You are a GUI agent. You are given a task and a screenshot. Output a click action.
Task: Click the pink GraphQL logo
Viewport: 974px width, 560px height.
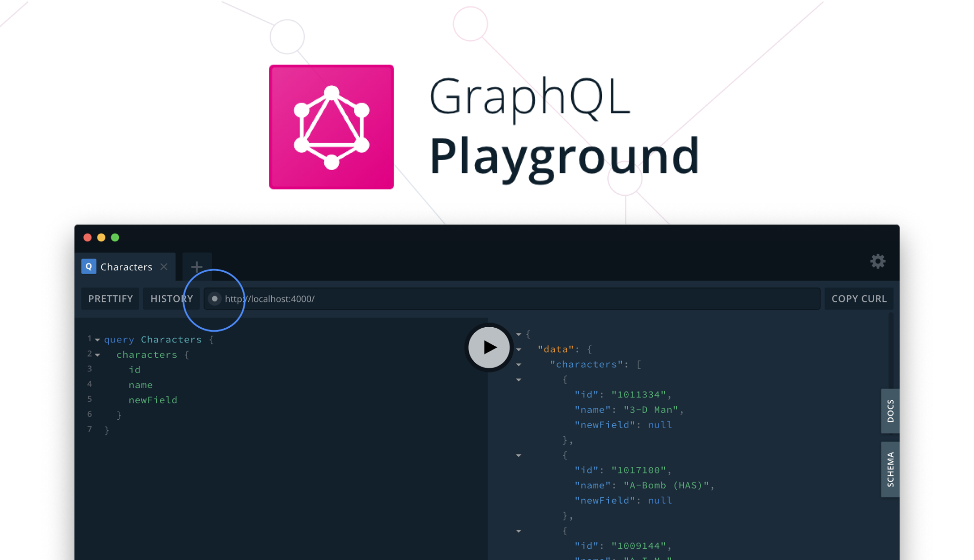coord(331,127)
